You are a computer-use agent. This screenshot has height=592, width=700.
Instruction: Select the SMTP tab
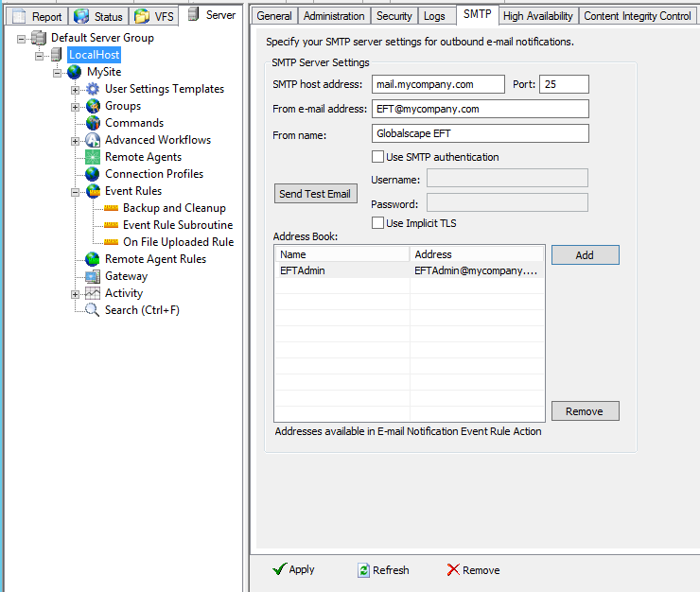point(478,14)
